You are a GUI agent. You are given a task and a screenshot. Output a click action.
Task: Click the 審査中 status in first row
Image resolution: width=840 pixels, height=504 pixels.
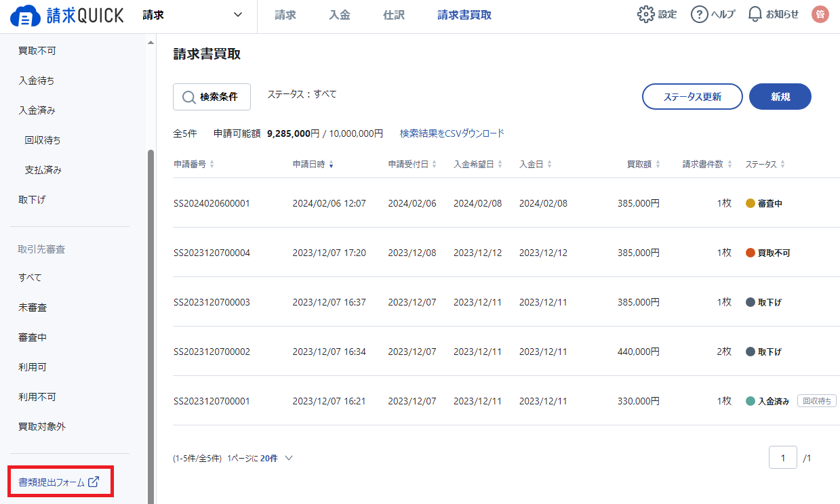tap(764, 203)
